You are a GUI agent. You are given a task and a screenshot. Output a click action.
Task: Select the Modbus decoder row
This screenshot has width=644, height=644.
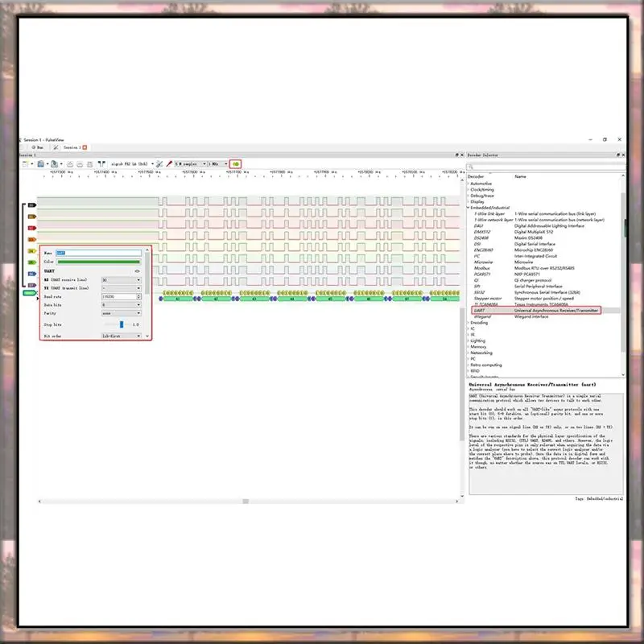coord(544,268)
